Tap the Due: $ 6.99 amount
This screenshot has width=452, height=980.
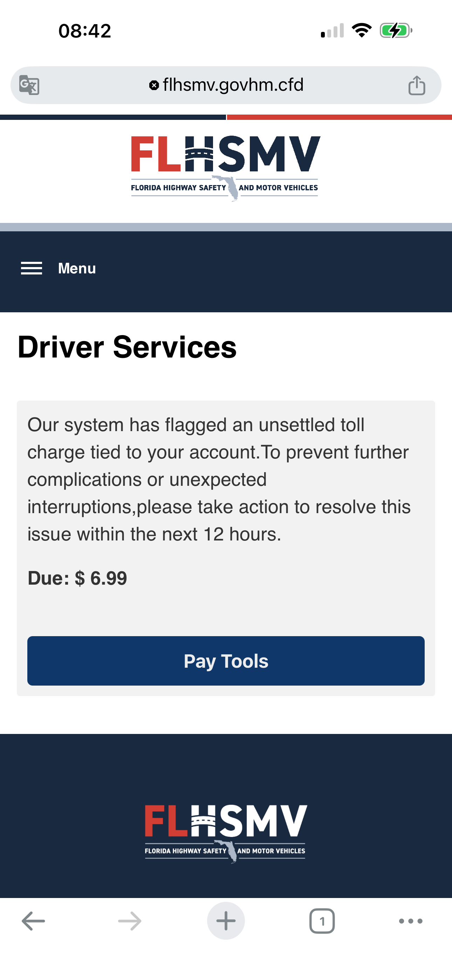(x=77, y=578)
